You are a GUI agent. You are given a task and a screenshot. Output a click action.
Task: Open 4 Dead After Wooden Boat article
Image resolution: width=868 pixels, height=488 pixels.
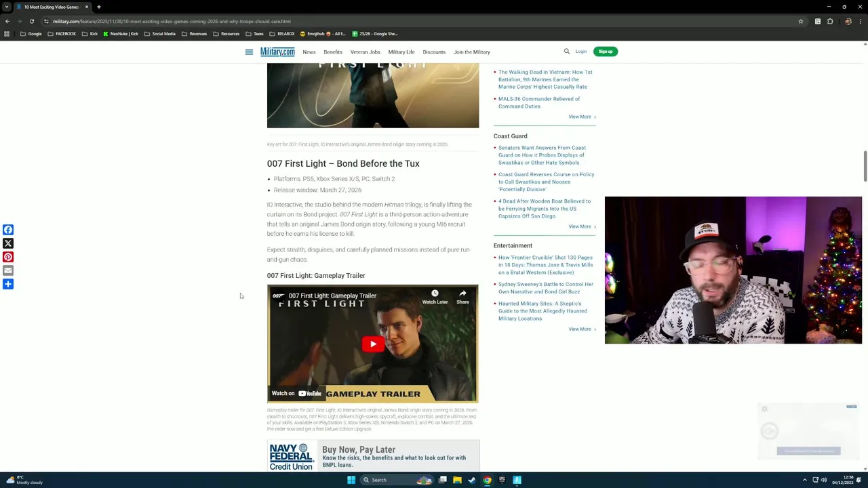pos(545,209)
